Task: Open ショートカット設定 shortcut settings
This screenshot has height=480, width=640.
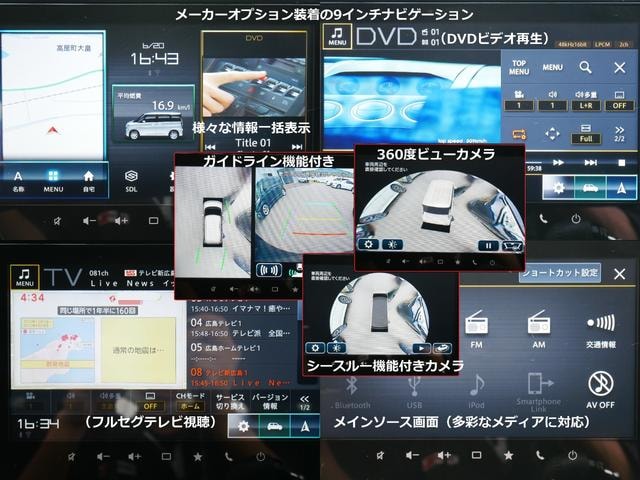Action: (560, 272)
